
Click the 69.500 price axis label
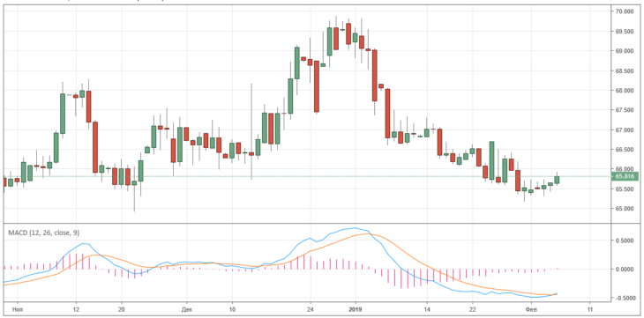(x=625, y=31)
